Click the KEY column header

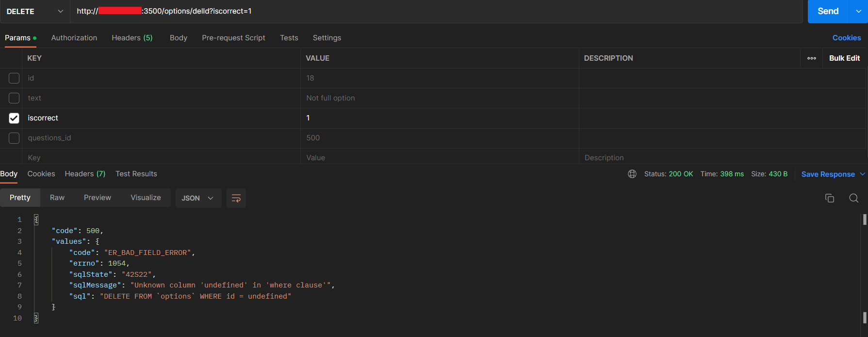34,58
